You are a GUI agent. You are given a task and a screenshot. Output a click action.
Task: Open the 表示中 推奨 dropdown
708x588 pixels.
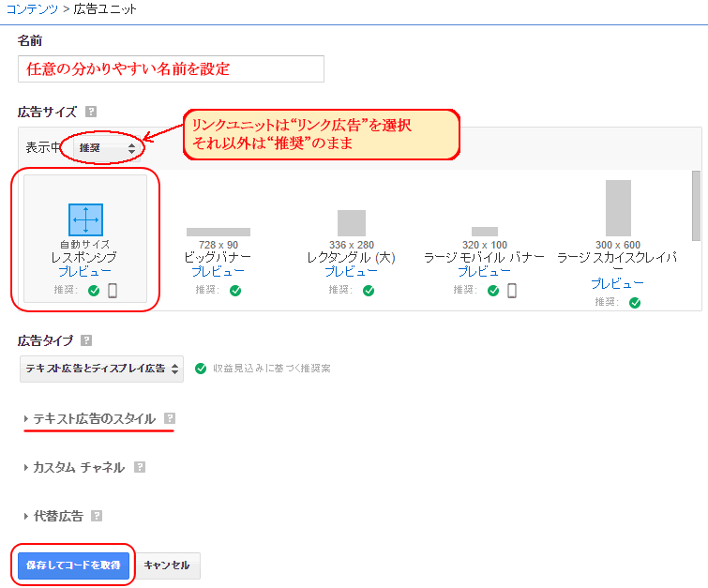[x=108, y=148]
